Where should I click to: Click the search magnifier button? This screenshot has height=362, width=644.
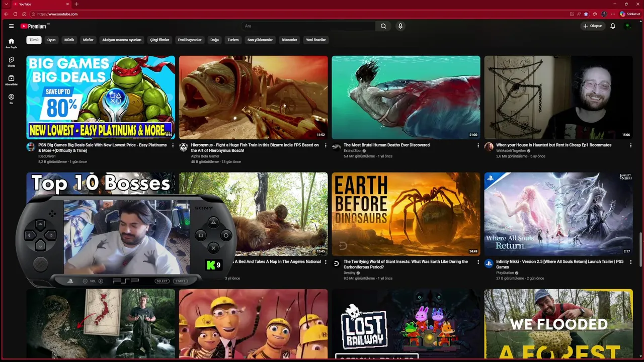click(x=383, y=26)
